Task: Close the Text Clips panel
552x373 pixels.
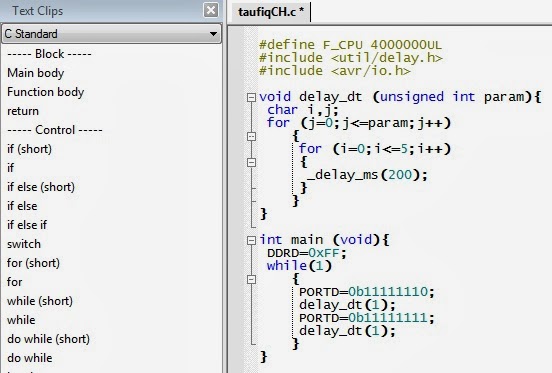Action: coord(211,10)
